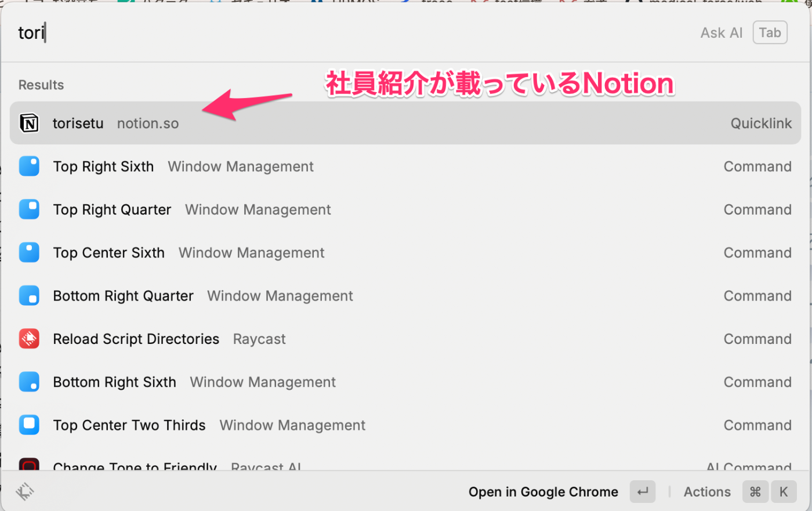This screenshot has height=511, width=812.
Task: Click the red Reload Script Directories icon
Action: (29, 339)
